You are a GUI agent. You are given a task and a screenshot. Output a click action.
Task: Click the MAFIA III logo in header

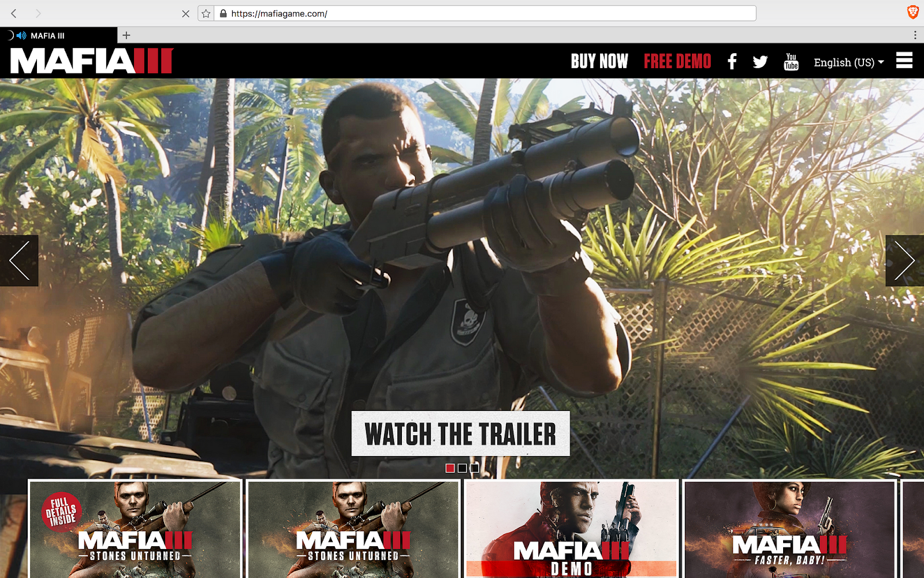tap(92, 61)
